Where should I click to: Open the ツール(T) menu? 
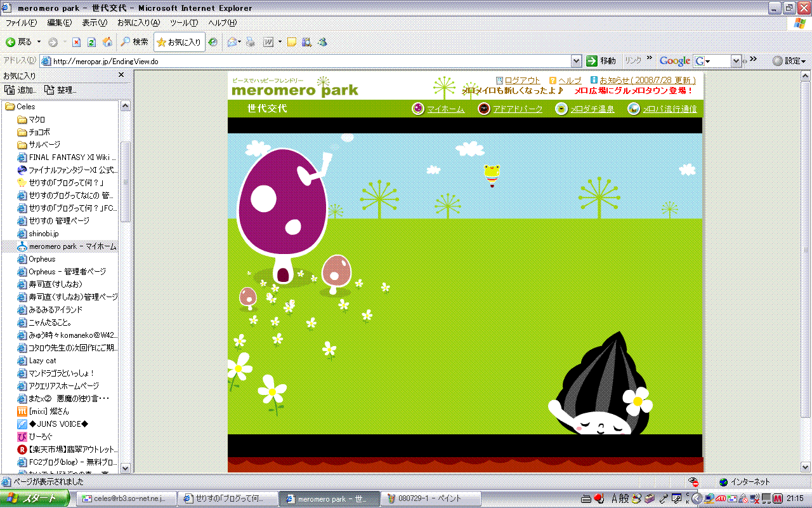click(184, 23)
